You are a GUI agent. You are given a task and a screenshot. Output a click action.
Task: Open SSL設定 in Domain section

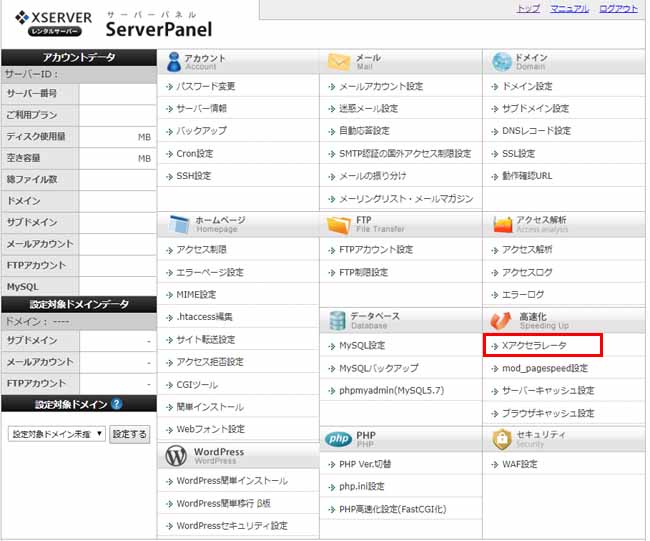(x=518, y=154)
